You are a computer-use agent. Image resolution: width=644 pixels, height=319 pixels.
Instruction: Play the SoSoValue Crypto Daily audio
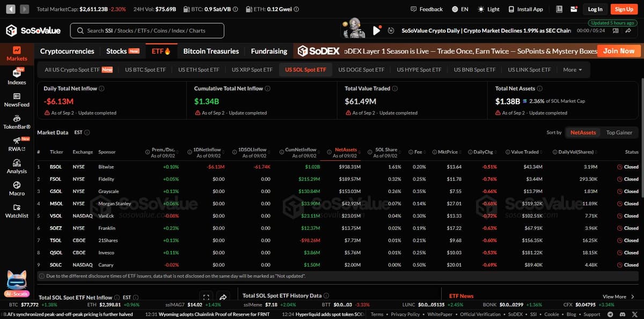coord(377,31)
